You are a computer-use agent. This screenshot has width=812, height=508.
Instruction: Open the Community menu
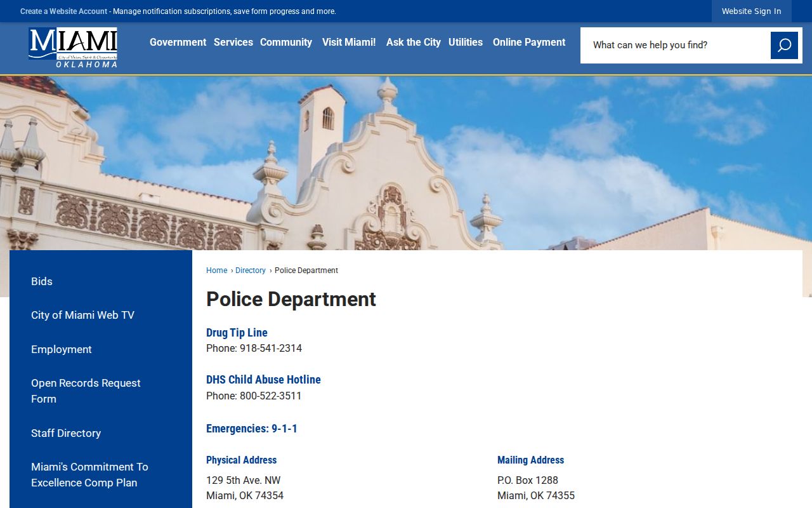pyautogui.click(x=286, y=42)
